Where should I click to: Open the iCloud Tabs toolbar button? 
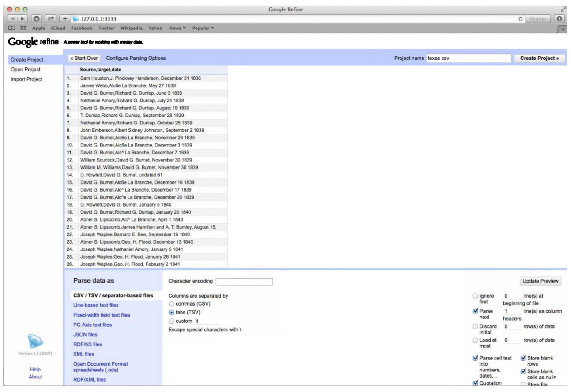38,19
